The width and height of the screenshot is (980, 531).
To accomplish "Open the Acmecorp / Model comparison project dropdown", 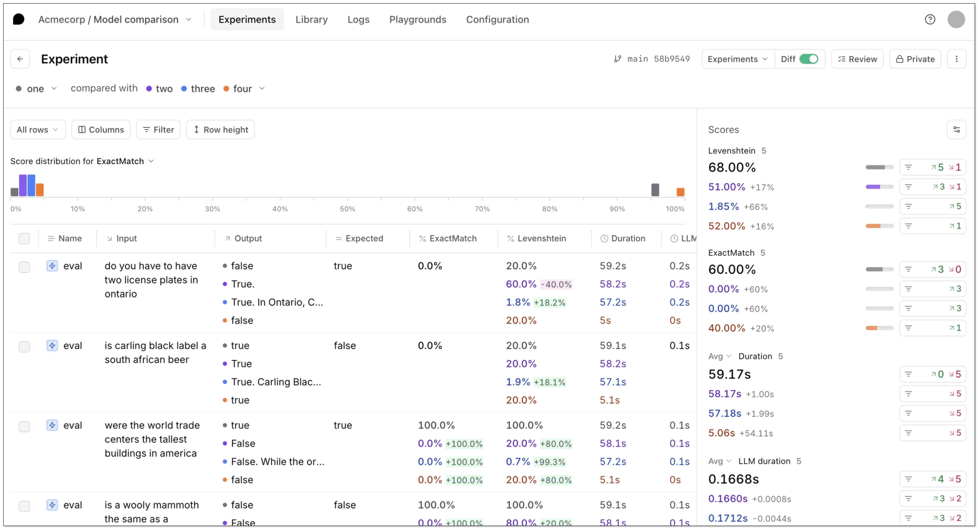I will pyautogui.click(x=114, y=19).
